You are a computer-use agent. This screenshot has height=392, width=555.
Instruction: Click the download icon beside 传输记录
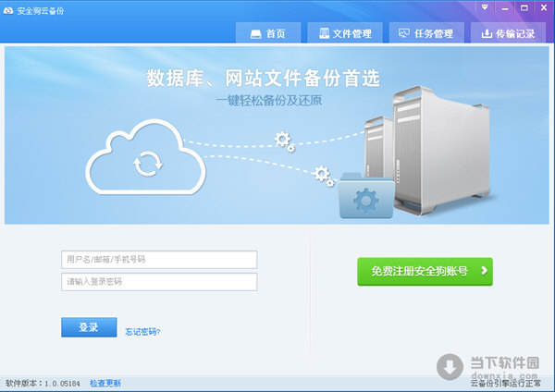(487, 33)
